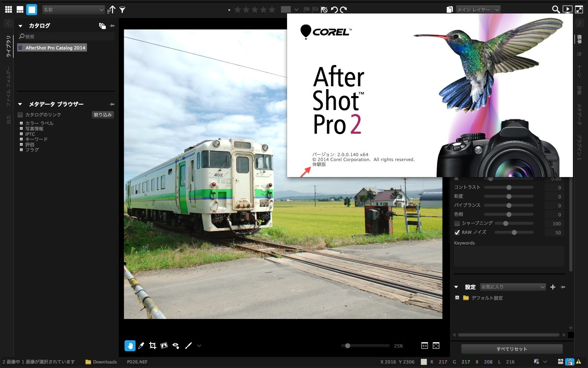
Task: Expand the デフォルト設定 folder
Action: pyautogui.click(x=457, y=298)
